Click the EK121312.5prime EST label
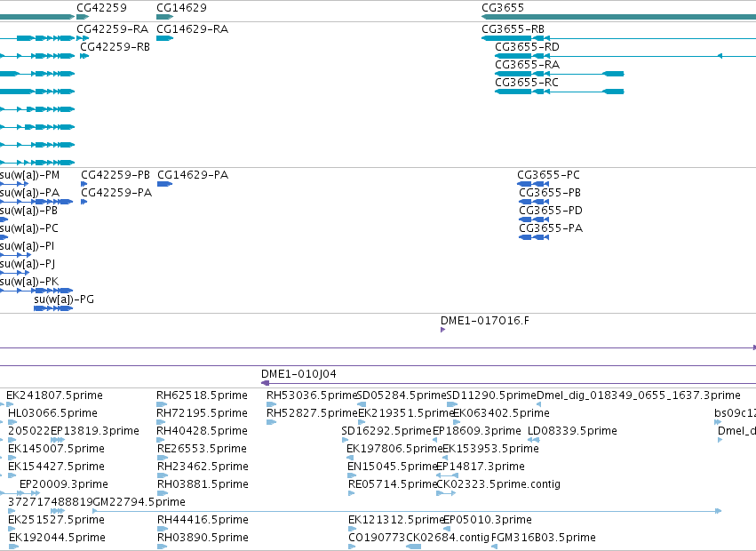The width and height of the screenshot is (756, 551). coord(396,520)
